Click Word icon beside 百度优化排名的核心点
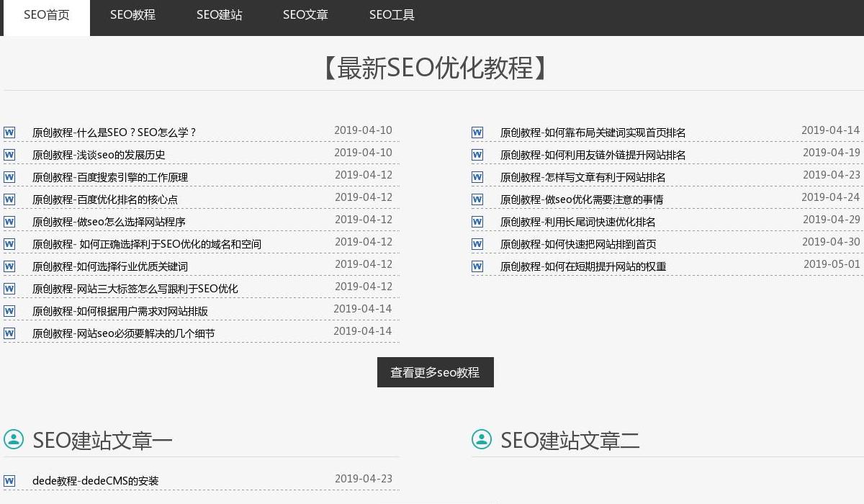This screenshot has height=504, width=864. tap(9, 199)
